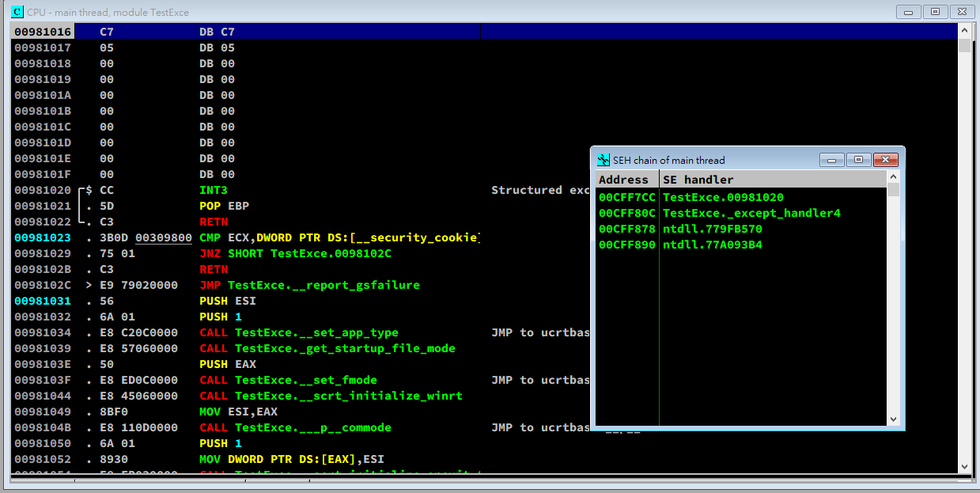Viewport: 980px width, 493px height.
Task: Click the Address column header in SEH chain
Action: point(626,180)
